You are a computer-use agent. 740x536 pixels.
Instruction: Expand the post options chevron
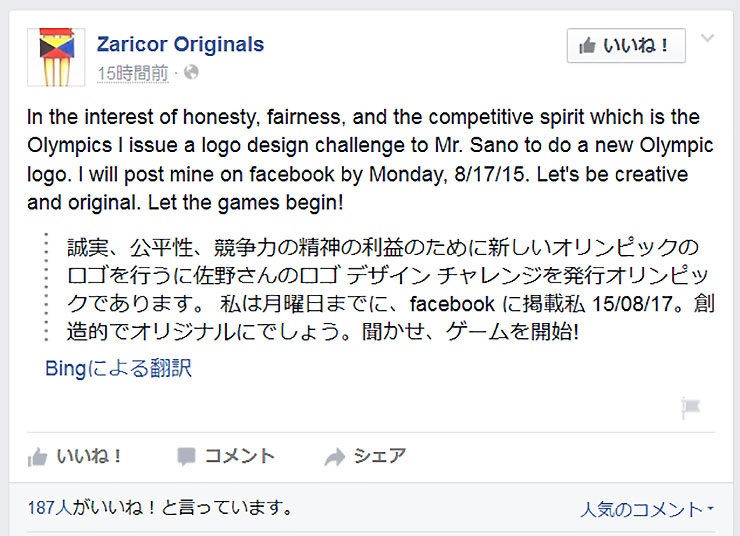pyautogui.click(x=707, y=38)
